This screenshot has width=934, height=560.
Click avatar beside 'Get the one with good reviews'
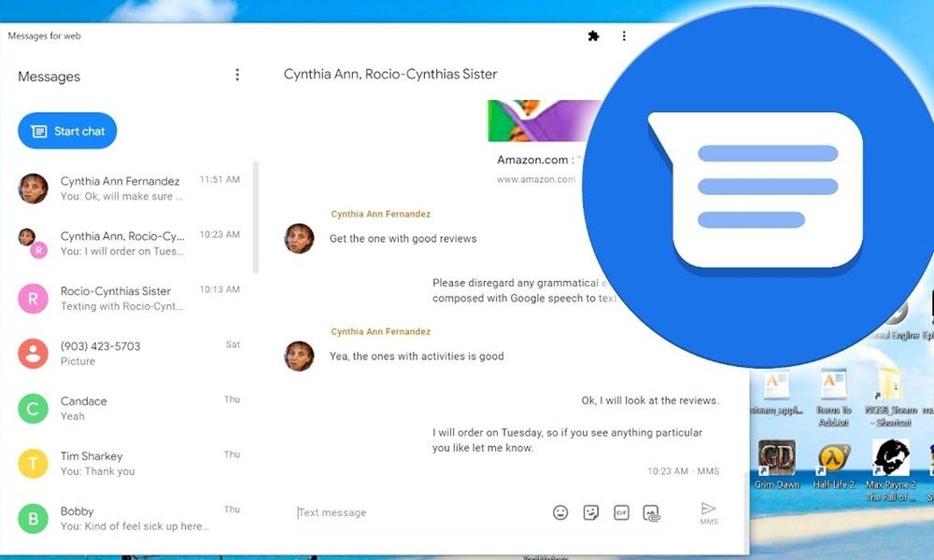tap(299, 239)
